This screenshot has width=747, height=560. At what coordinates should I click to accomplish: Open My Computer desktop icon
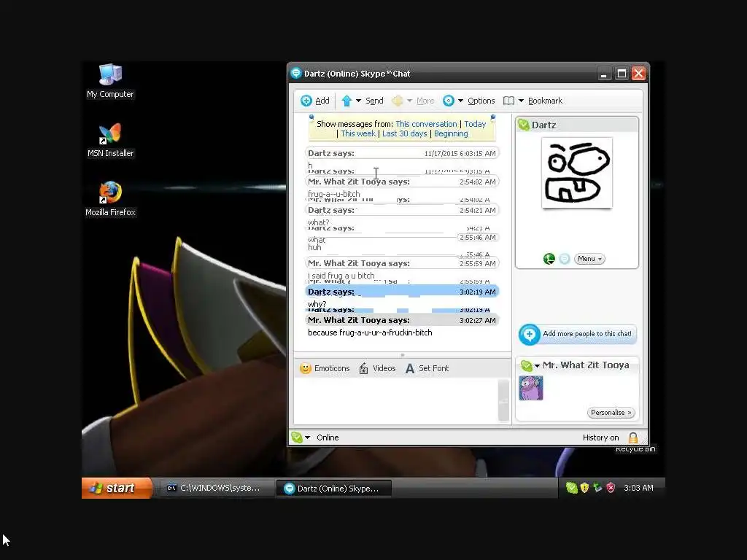(110, 81)
